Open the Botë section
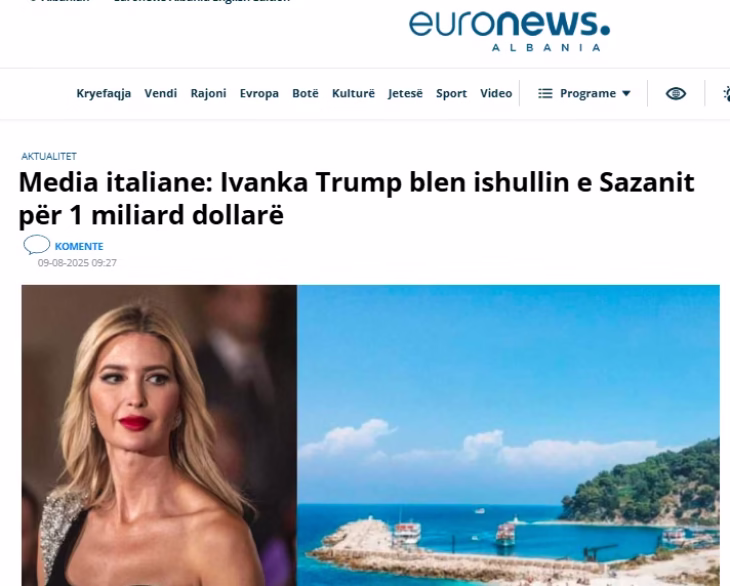 click(305, 94)
